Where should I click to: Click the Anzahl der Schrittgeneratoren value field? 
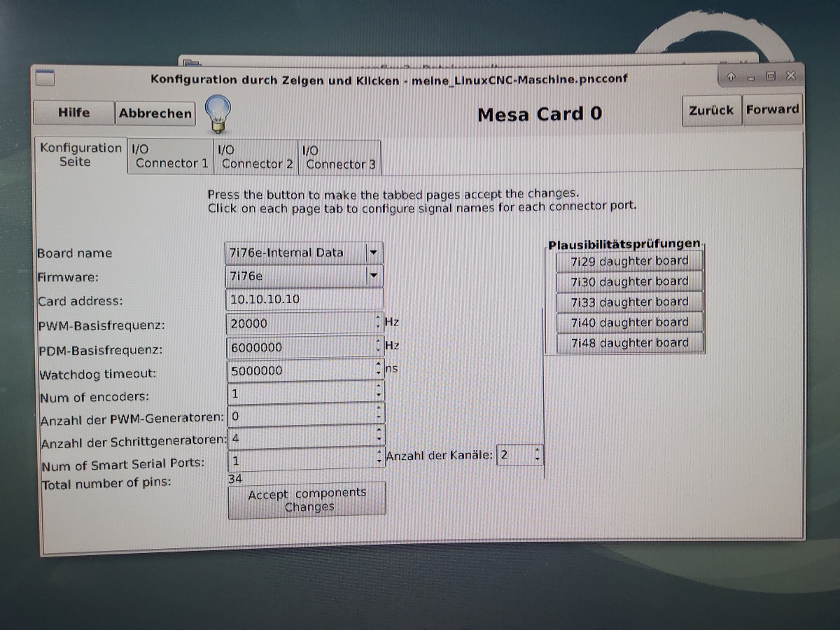302,437
